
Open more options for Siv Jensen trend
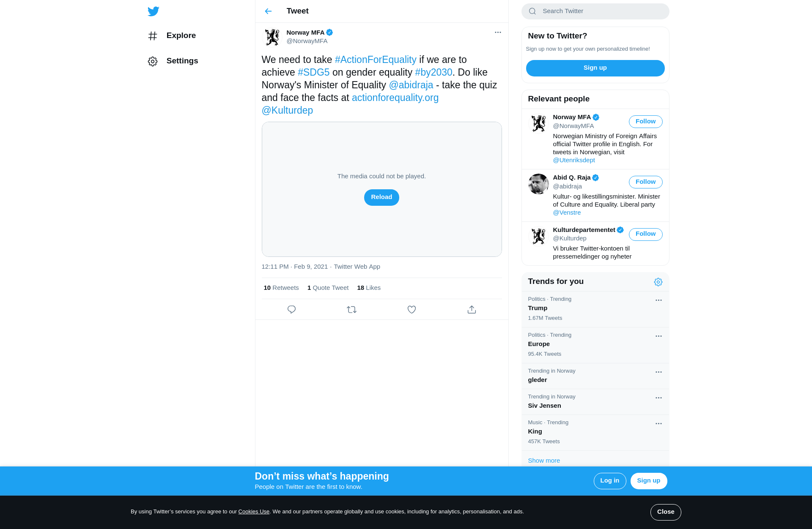[658, 398]
